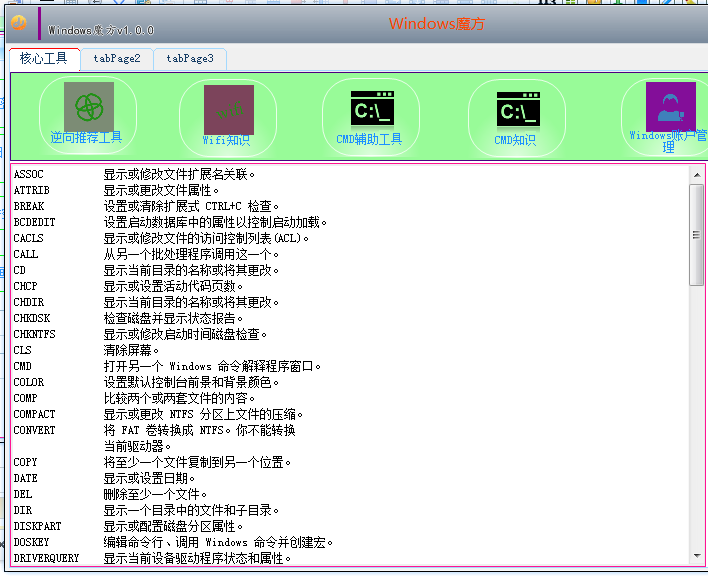Click the CHKDSK command entry
This screenshot has height=576, width=708.
[32, 318]
